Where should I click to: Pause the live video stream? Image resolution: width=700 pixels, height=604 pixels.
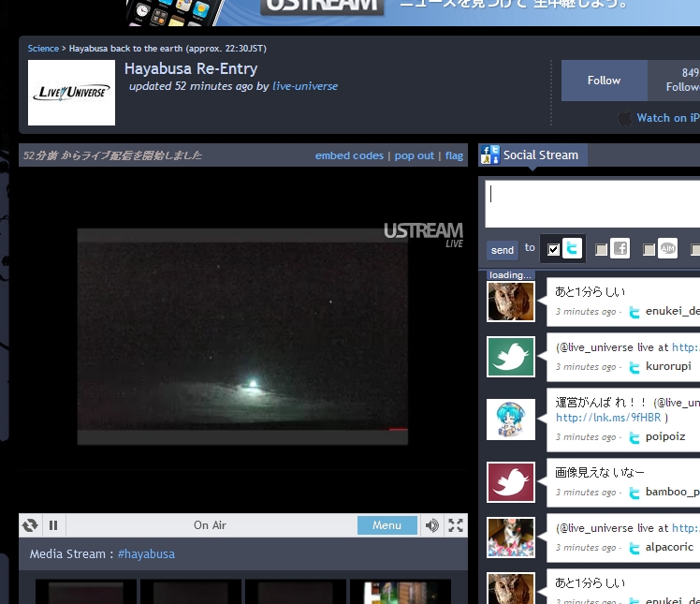pos(53,525)
